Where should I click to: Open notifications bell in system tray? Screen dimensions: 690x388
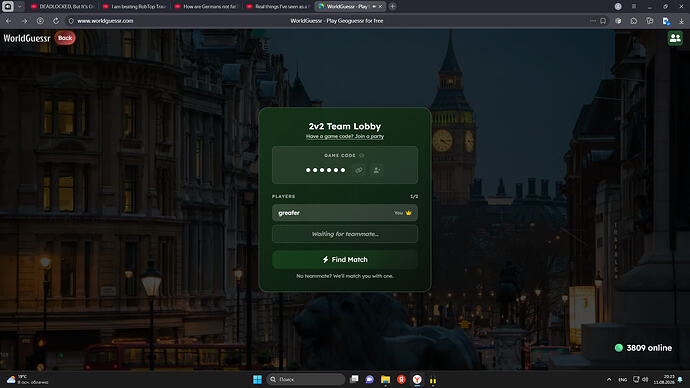[x=680, y=379]
